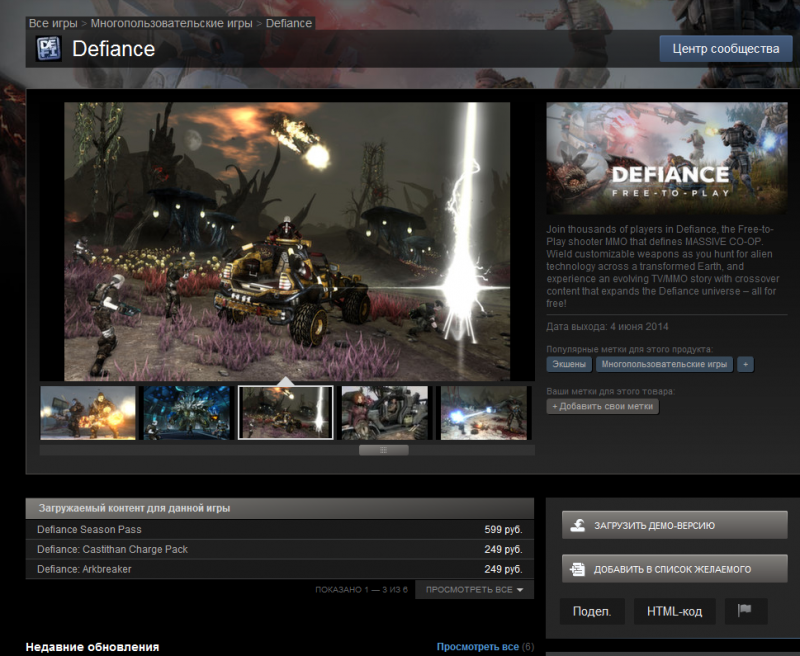Select first thumbnail with firing soldiers
The height and width of the screenshot is (656, 800).
[88, 413]
